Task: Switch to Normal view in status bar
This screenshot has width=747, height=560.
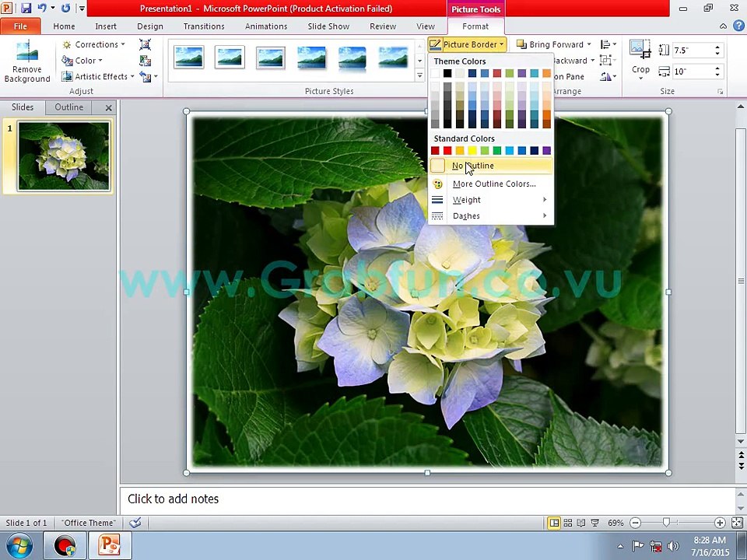Action: (554, 523)
